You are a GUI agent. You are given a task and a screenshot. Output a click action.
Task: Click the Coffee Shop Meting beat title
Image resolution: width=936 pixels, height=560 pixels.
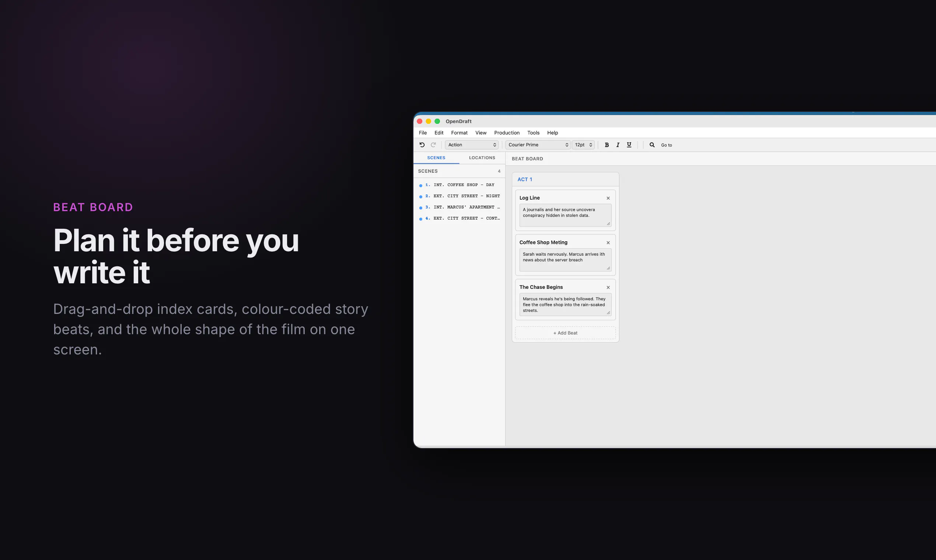(x=543, y=243)
